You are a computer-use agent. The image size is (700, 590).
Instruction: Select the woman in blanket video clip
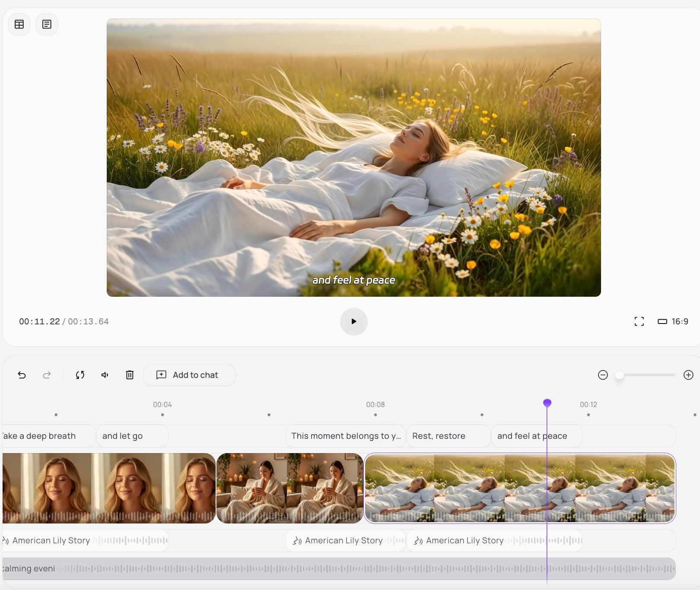(x=290, y=488)
